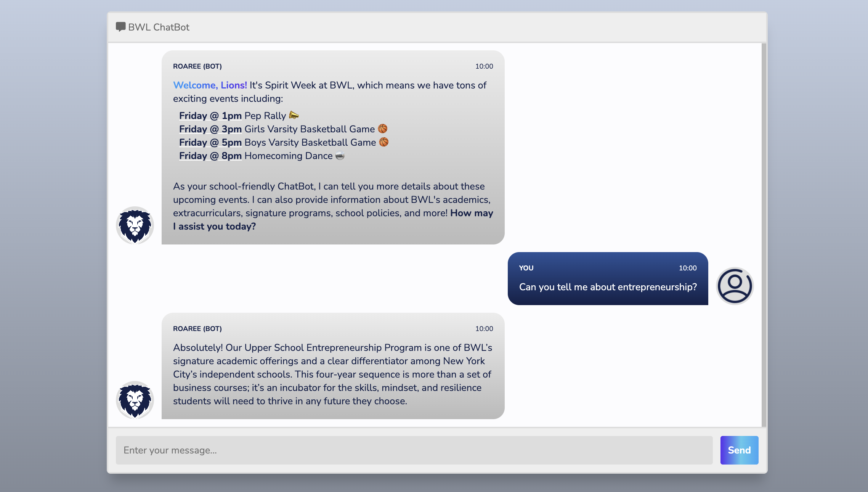Click the megaphone emoji next to Pep Rally

(x=294, y=115)
